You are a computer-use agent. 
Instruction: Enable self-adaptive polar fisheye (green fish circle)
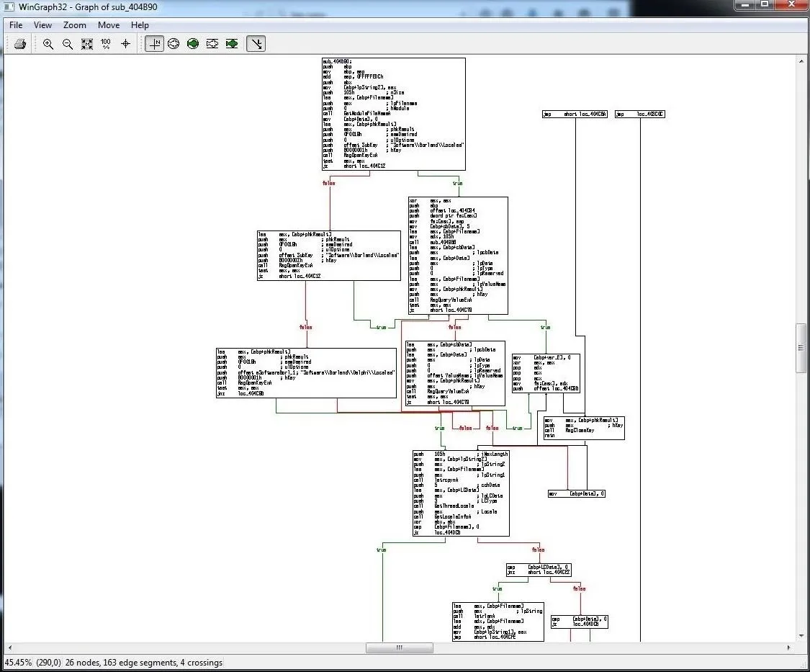click(193, 44)
